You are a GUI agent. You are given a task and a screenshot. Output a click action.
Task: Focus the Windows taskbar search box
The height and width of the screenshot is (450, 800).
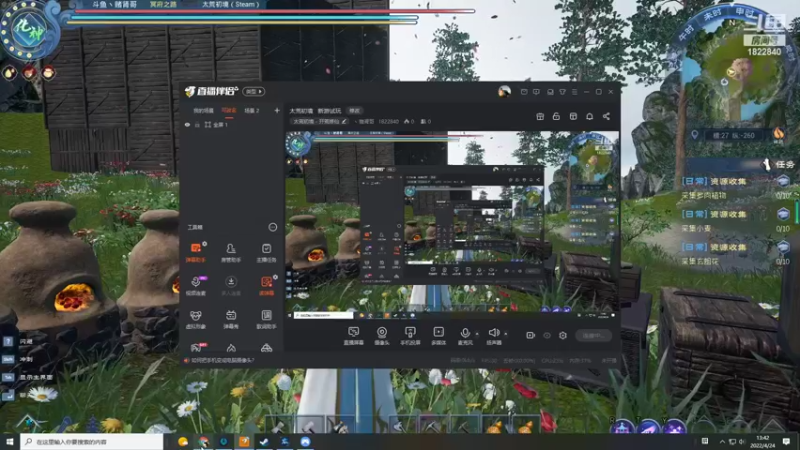(x=92, y=442)
